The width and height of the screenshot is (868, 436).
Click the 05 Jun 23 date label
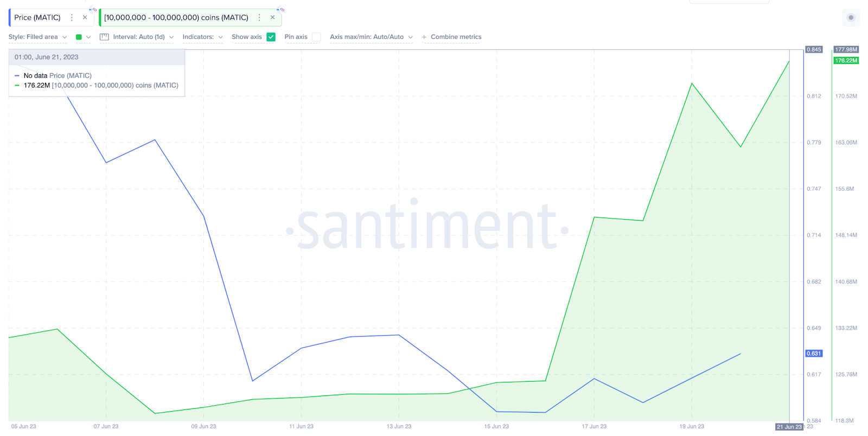coord(24,426)
